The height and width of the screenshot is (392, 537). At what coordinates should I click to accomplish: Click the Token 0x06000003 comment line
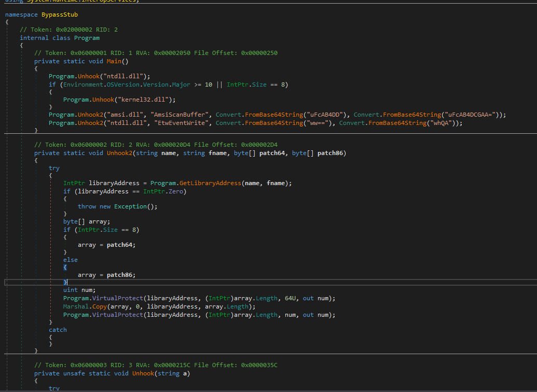(156, 365)
